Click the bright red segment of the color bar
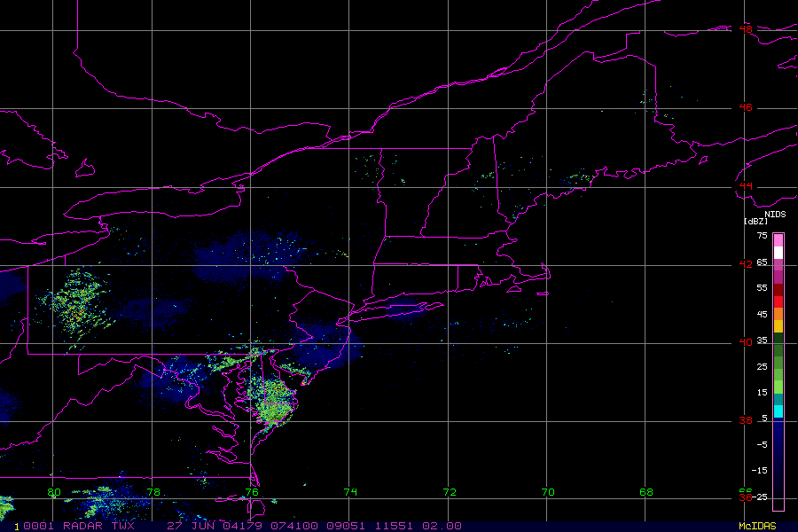The image size is (798, 532). (778, 301)
